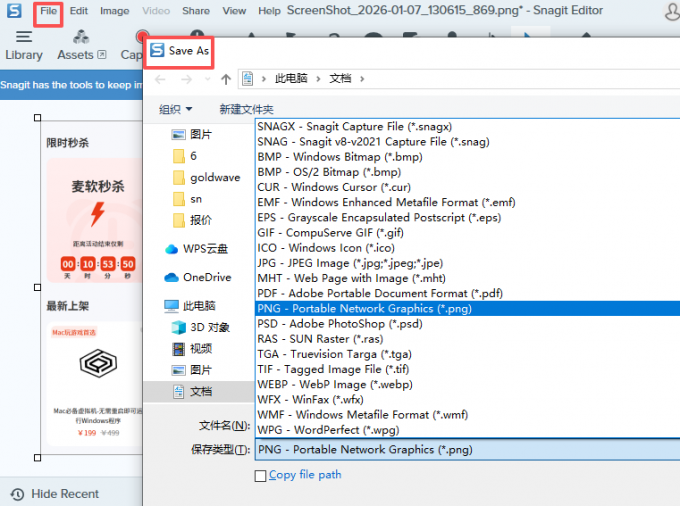Open the Assets panel icon

point(81,37)
